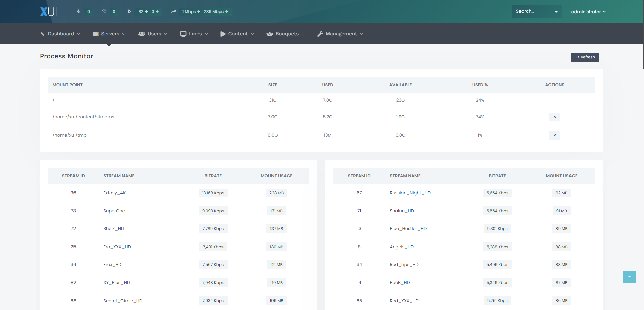Open the Bouquets menu
644x310 pixels.
(x=286, y=34)
